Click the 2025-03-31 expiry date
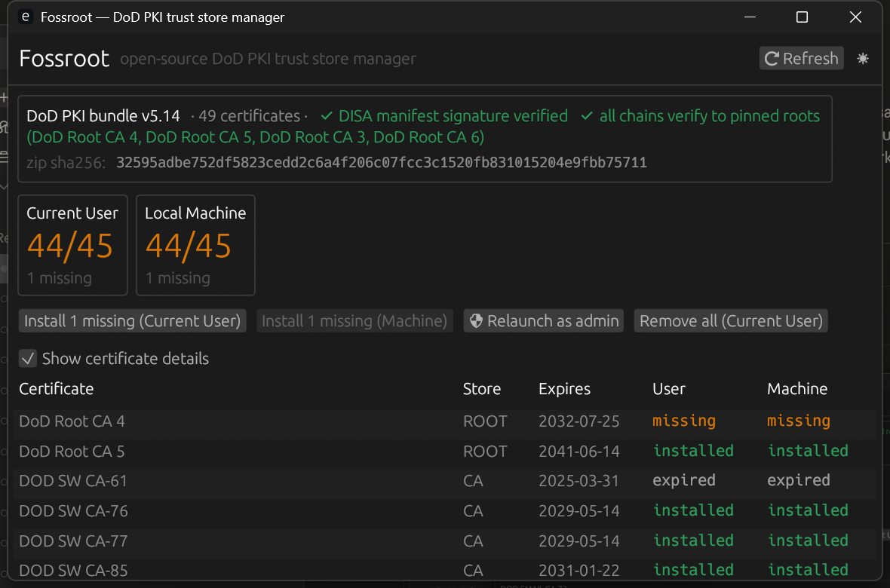Viewport: 890px width, 588px height. [579, 481]
